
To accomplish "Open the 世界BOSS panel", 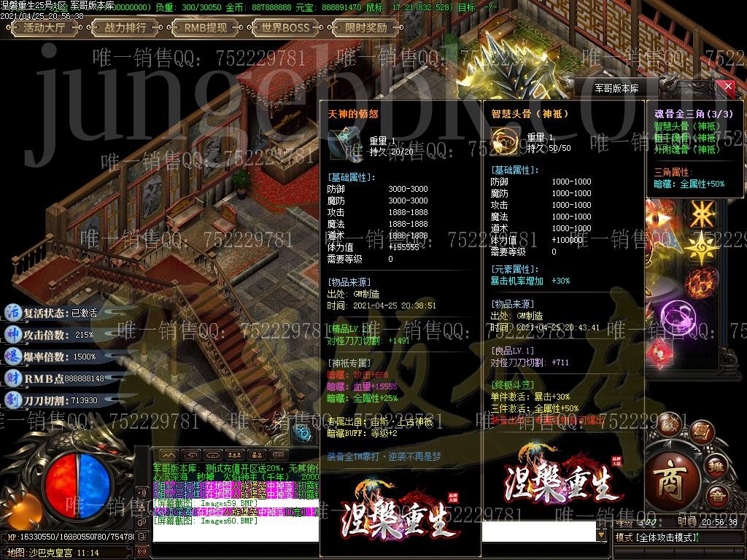I will point(285,28).
